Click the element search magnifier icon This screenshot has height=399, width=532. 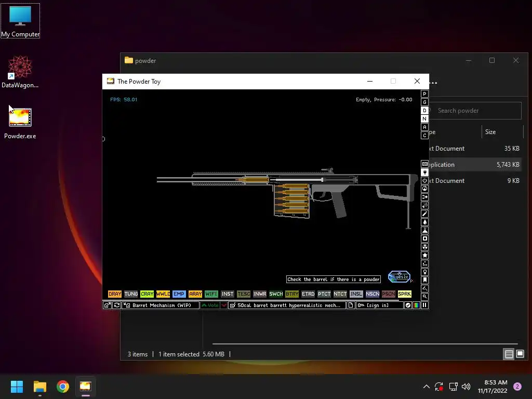pos(424,297)
